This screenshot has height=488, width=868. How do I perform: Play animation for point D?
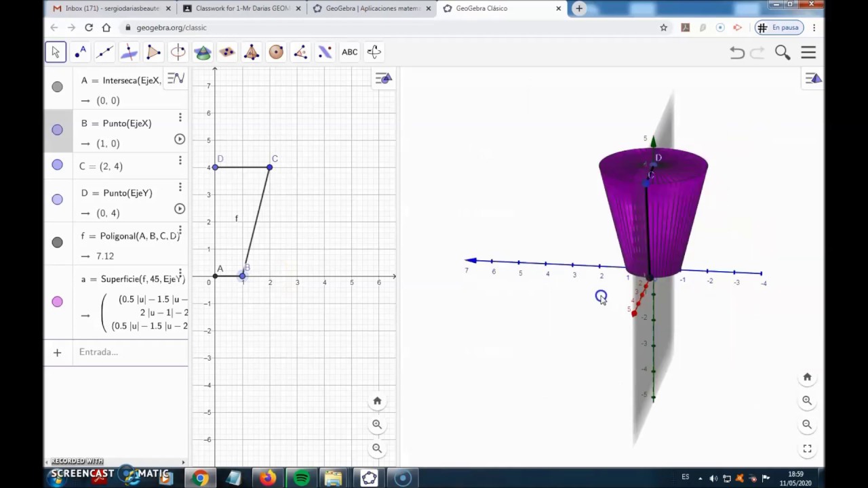(180, 209)
